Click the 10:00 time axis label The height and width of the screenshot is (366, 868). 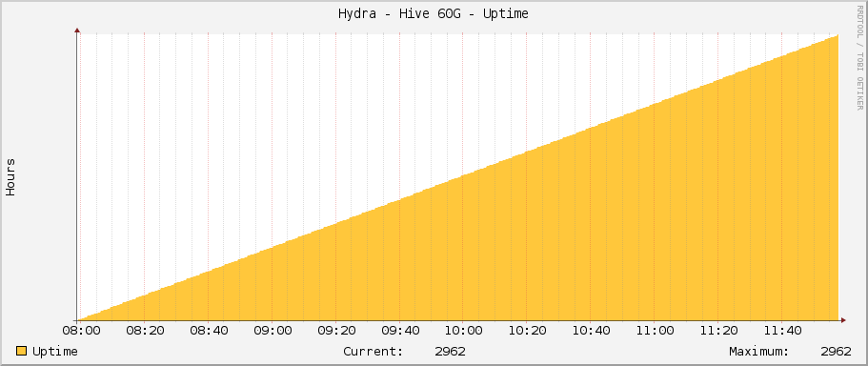pyautogui.click(x=463, y=331)
